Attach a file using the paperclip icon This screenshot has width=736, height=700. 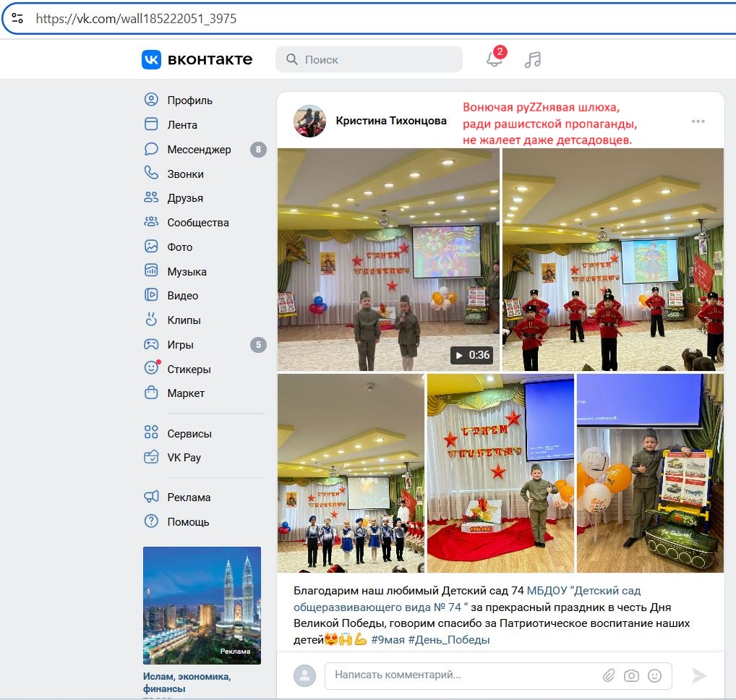click(609, 675)
